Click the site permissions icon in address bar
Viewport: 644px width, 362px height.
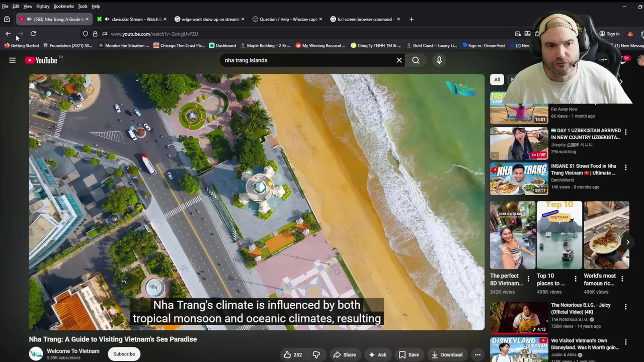(104, 34)
